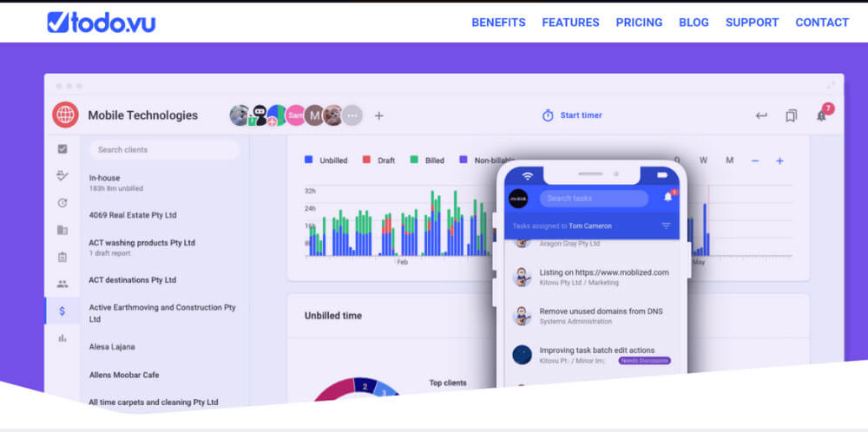The height and width of the screenshot is (432, 868).
Task: Click Tom Cameron in assigned tasks header
Action: 590,226
